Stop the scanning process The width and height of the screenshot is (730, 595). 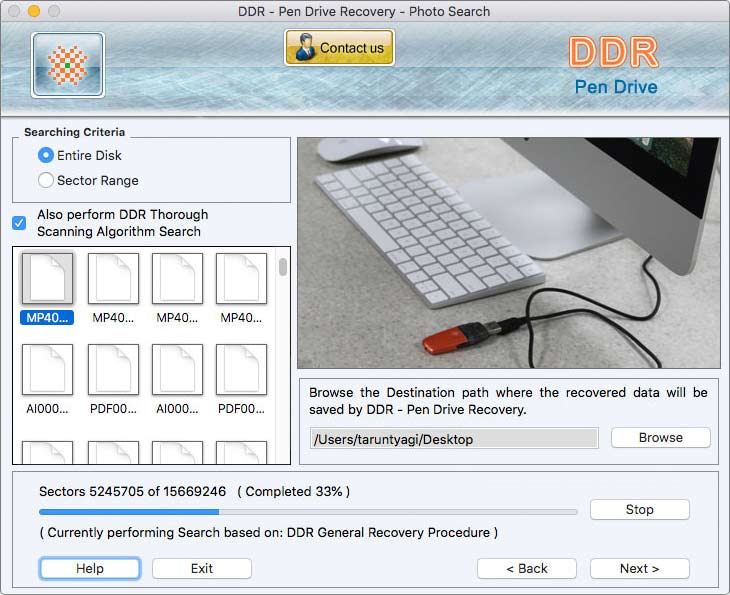pyautogui.click(x=640, y=509)
